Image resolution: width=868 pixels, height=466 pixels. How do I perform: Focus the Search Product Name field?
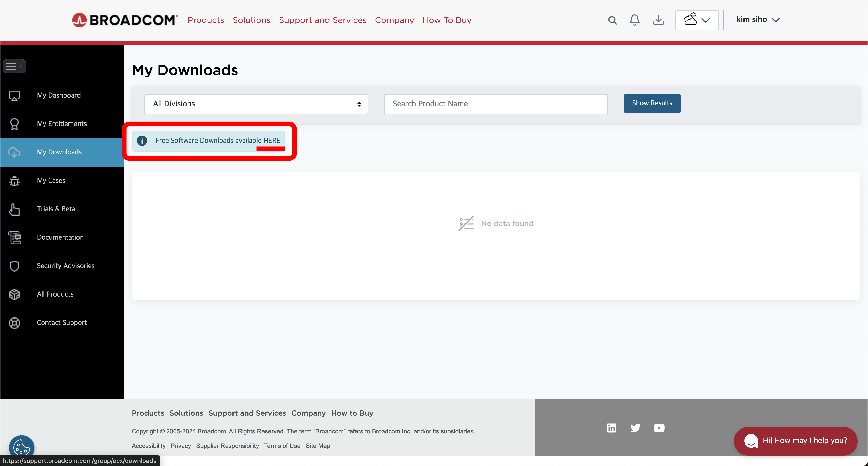[x=496, y=104]
